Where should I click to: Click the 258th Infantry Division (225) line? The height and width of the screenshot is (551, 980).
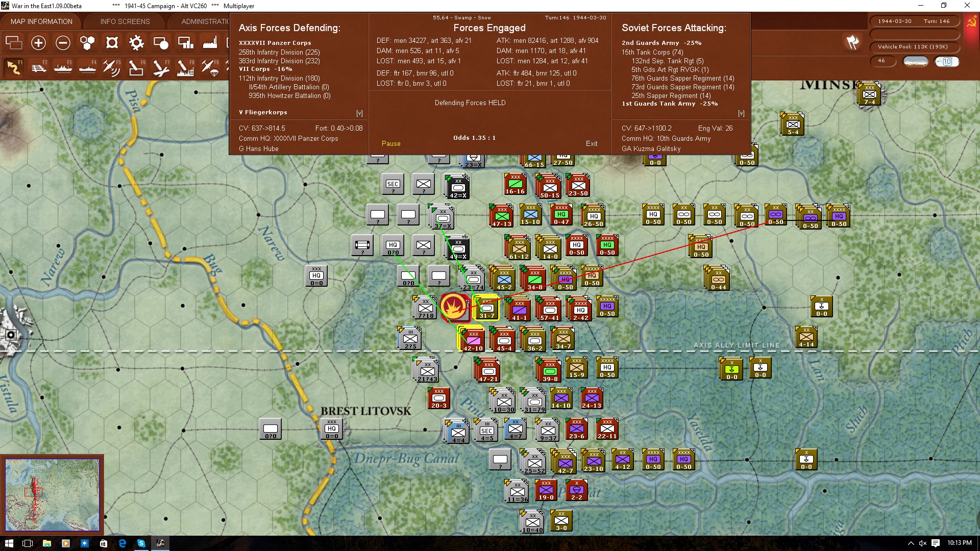tap(279, 52)
